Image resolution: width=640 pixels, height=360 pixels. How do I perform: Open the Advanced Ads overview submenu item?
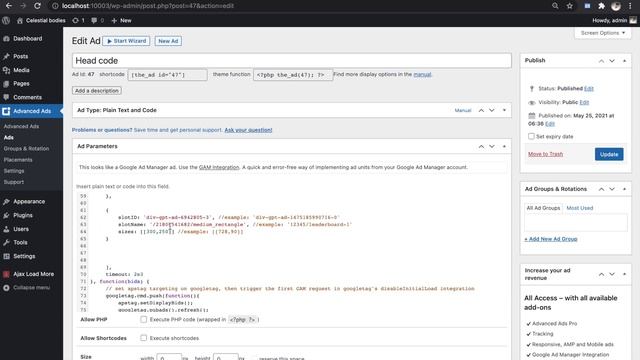point(21,127)
